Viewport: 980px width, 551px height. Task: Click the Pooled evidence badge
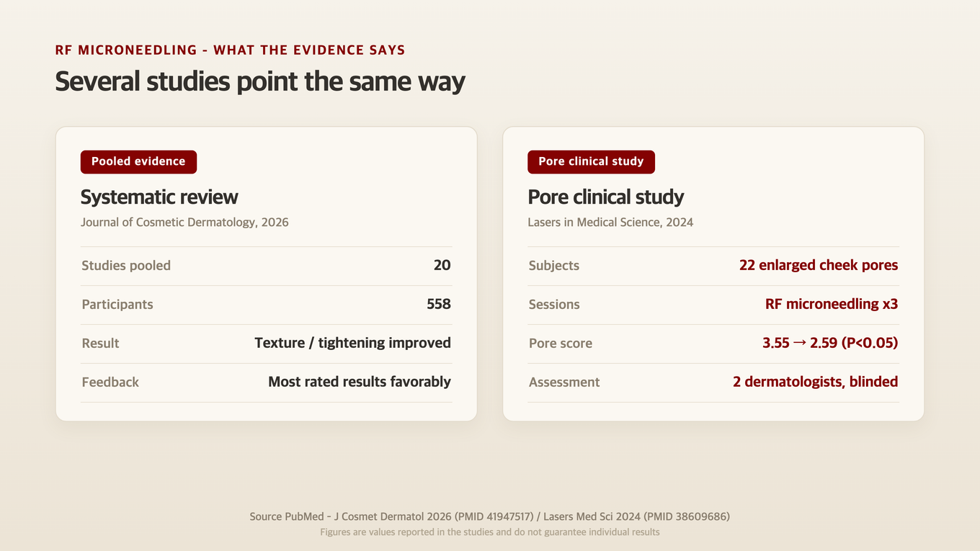[x=138, y=161]
